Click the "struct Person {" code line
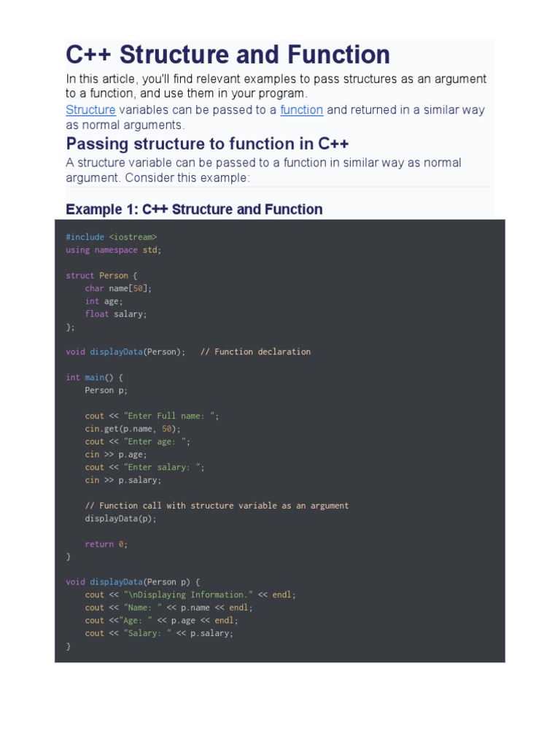This screenshot has height=747, width=560. coord(101,276)
